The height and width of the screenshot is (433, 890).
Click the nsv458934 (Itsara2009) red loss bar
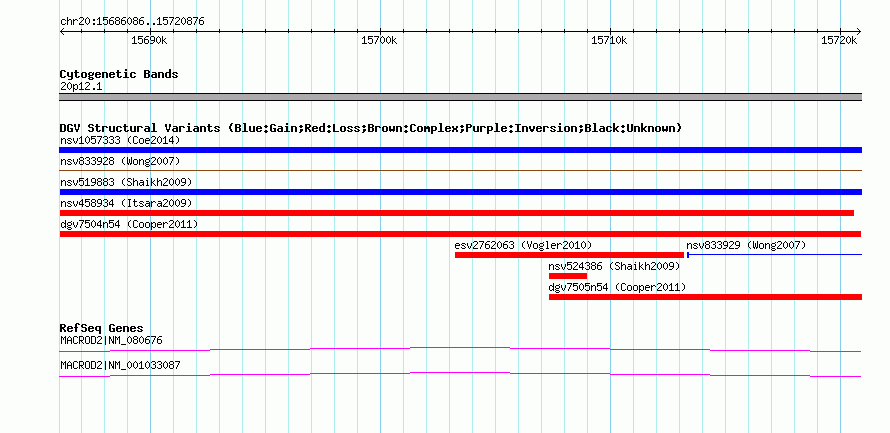[x=456, y=213]
